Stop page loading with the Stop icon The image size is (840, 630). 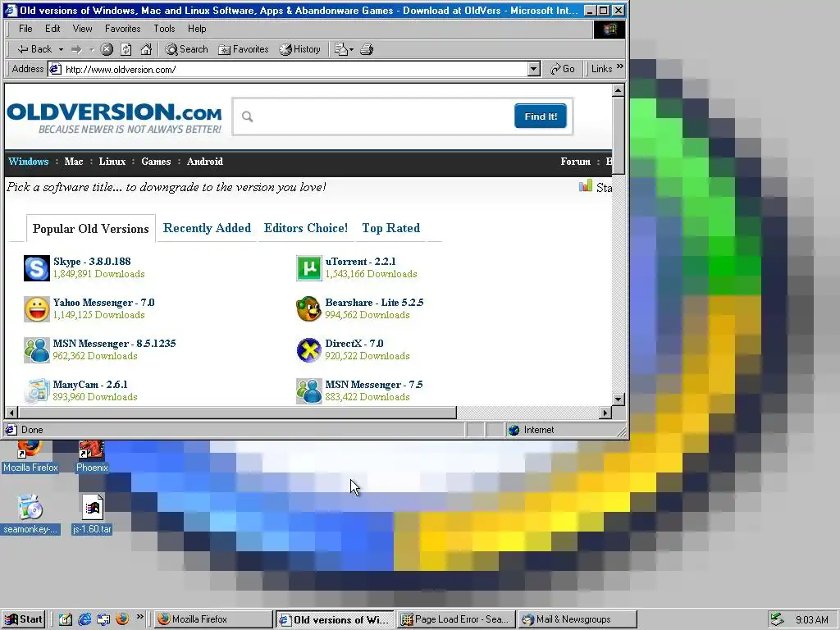[107, 49]
